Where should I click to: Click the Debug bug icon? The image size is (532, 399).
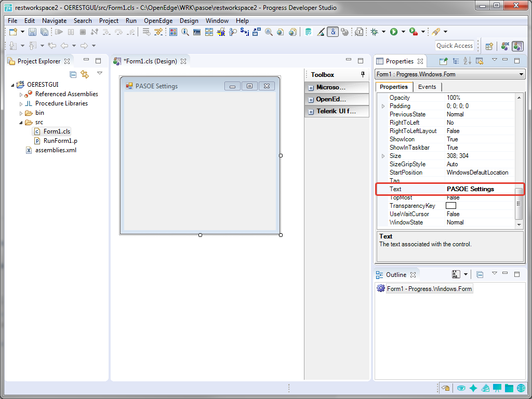coord(374,32)
